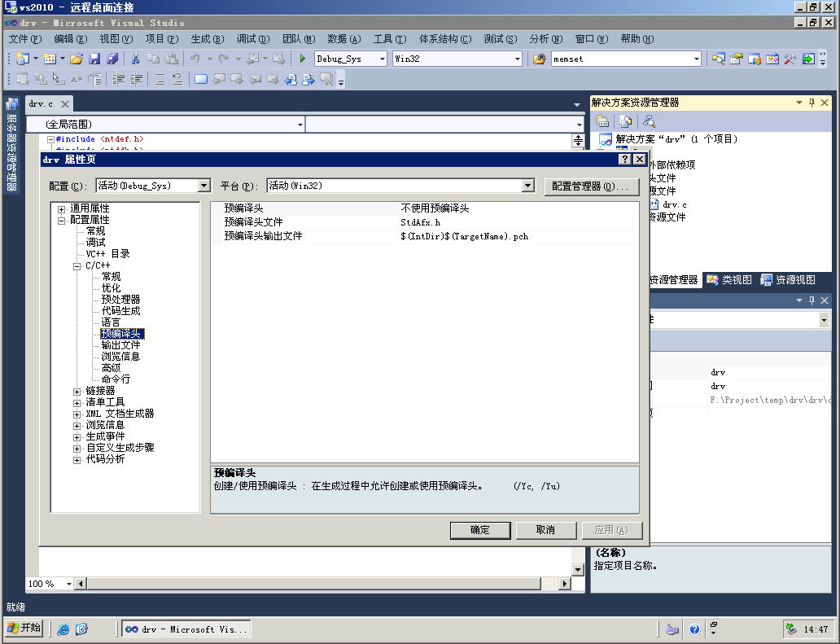Click the Cut scissors icon
This screenshot has height=644, width=840.
pyautogui.click(x=135, y=59)
